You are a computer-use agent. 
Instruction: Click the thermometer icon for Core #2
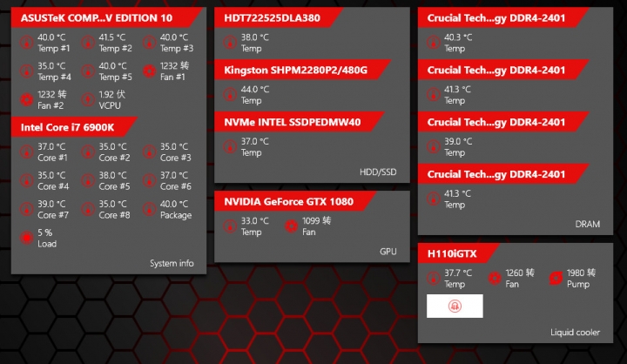click(88, 152)
